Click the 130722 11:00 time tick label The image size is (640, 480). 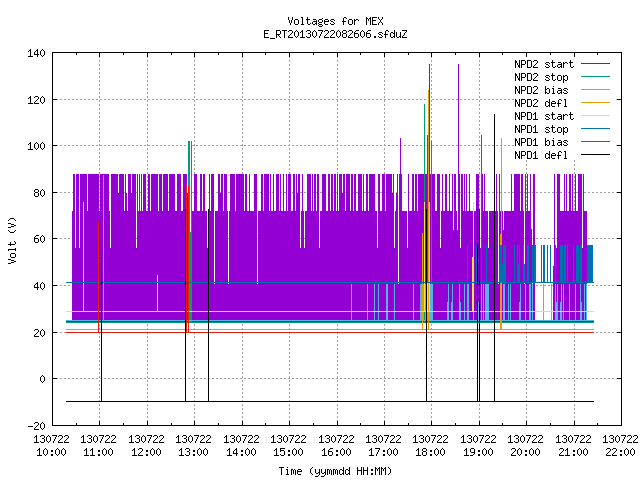coord(98,446)
